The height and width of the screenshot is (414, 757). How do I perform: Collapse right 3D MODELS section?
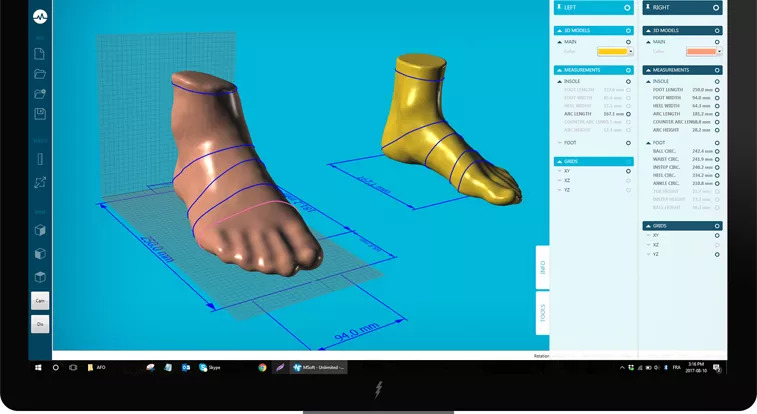pos(648,30)
